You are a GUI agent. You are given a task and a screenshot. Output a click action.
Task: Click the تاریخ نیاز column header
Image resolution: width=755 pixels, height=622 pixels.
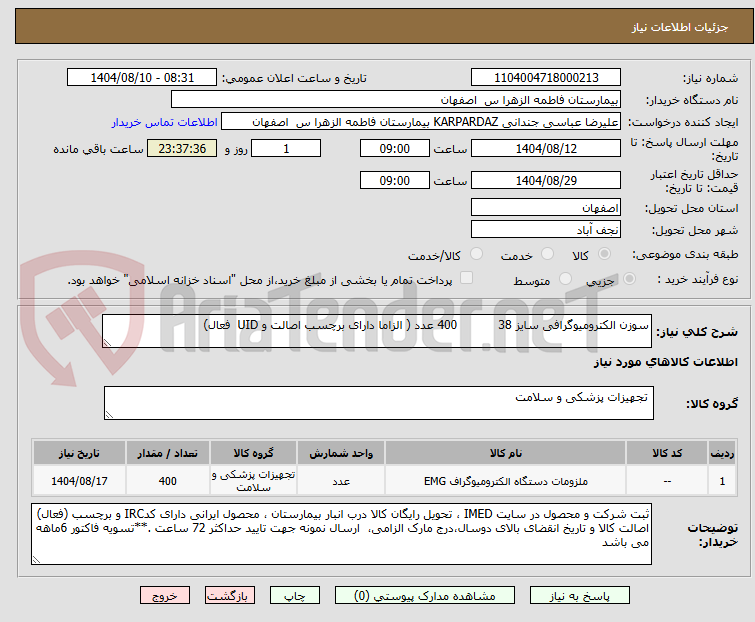[x=79, y=453]
